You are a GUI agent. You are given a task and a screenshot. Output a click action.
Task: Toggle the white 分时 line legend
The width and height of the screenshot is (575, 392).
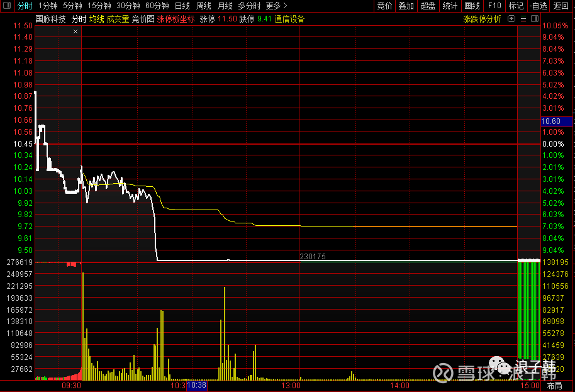pyautogui.click(x=79, y=19)
